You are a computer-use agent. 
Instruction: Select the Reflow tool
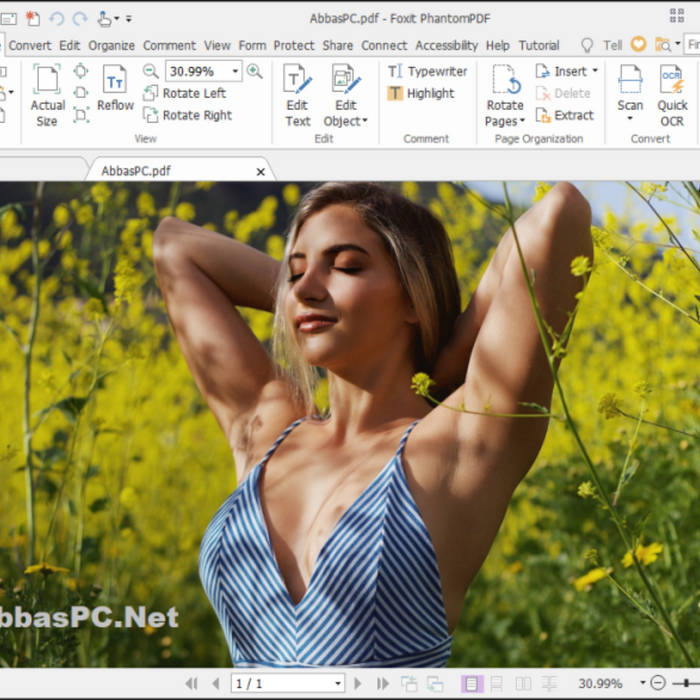click(x=115, y=88)
